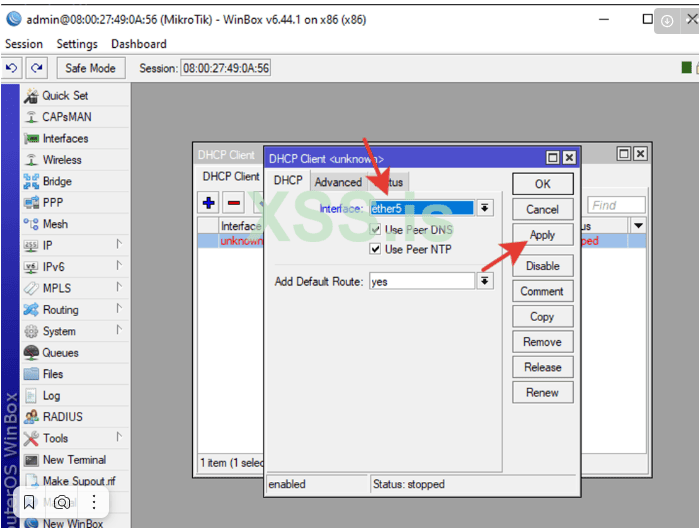Toggle Use Peer DNS checkbox

[375, 229]
